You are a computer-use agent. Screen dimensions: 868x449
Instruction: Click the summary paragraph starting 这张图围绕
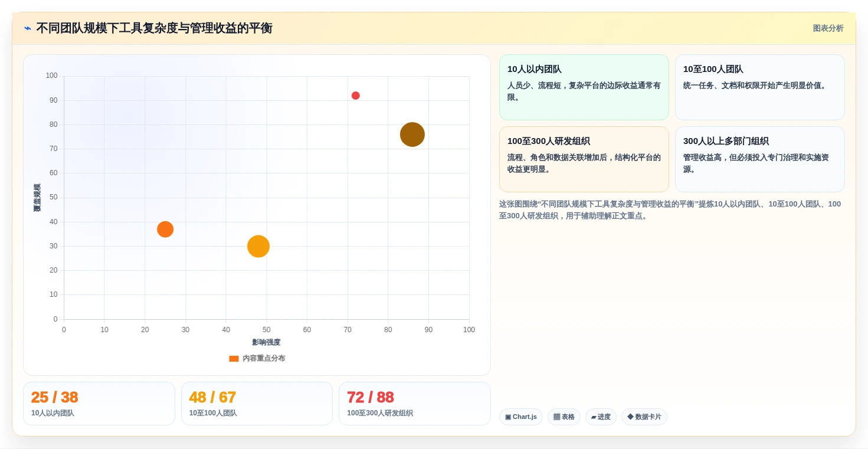(x=670, y=210)
